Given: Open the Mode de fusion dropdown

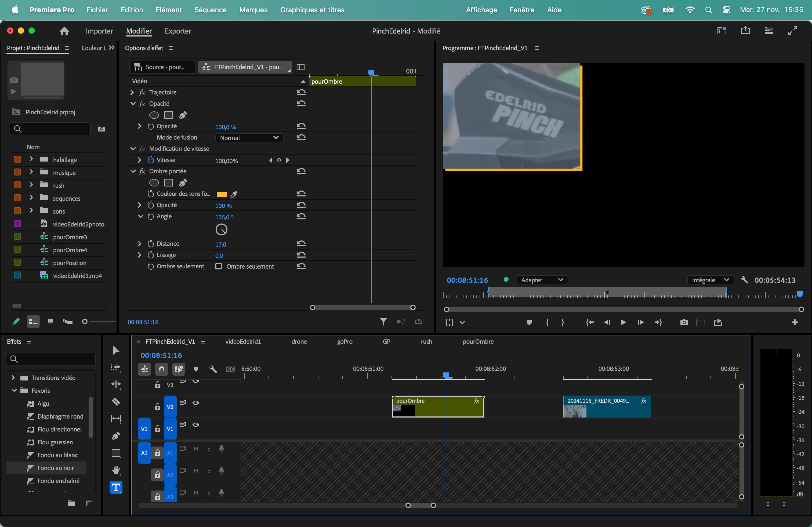Looking at the screenshot, I should [x=249, y=138].
